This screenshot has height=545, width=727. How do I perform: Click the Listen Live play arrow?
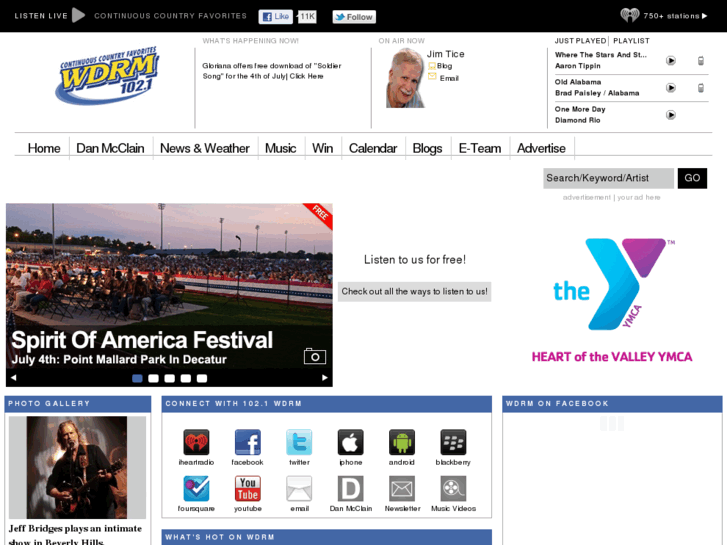pos(78,15)
